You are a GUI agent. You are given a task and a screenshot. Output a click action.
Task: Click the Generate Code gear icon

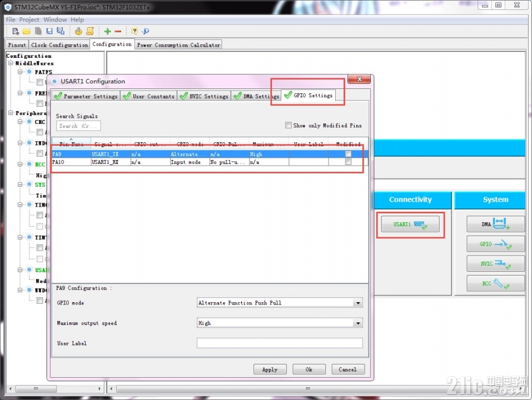(78, 31)
